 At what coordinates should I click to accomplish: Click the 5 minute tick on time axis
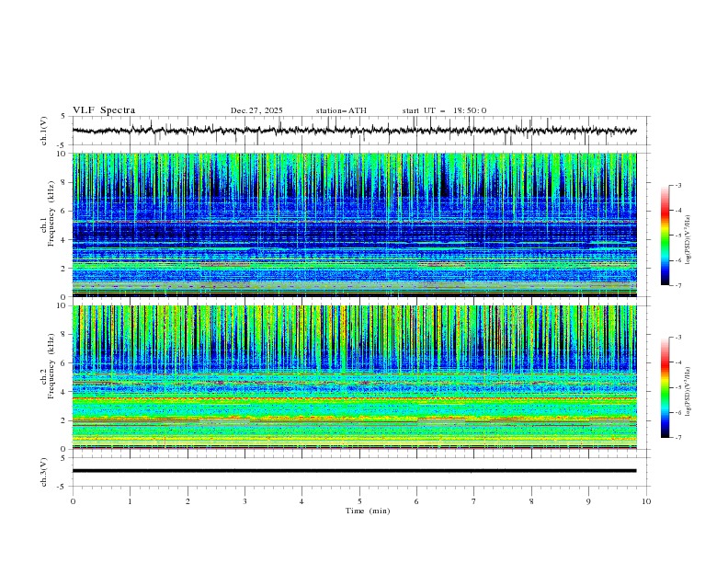[359, 501]
